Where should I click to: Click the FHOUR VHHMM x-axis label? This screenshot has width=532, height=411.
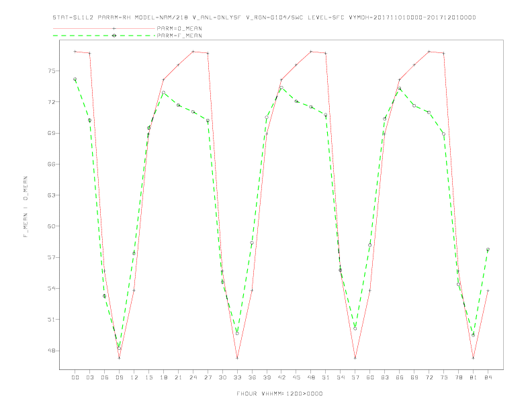pyautogui.click(x=279, y=394)
